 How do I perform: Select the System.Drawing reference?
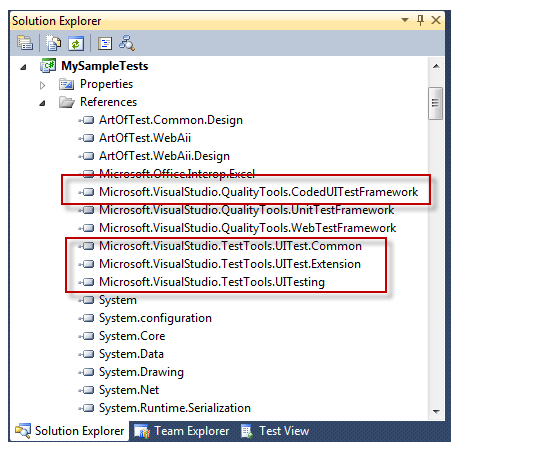pos(141,372)
